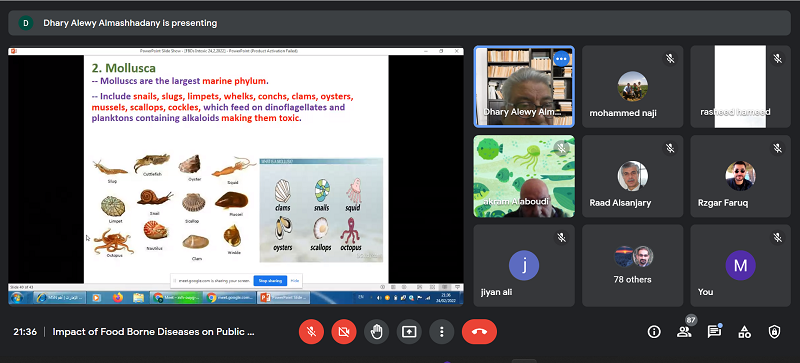Click Raad Alsanjary's profile picture
Viewport: 800px width, 363px height.
click(633, 176)
